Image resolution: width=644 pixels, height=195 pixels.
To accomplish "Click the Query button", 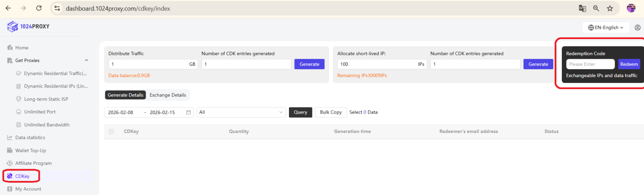I will (x=300, y=112).
